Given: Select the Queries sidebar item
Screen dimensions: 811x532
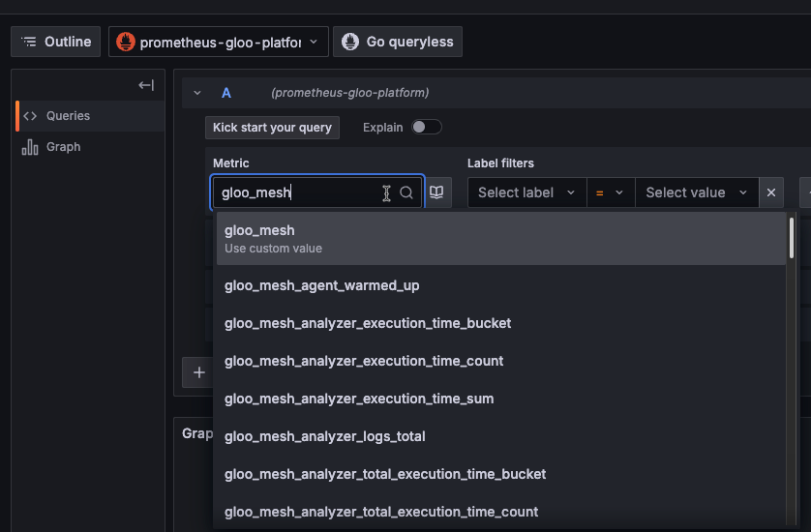Looking at the screenshot, I should [90, 116].
